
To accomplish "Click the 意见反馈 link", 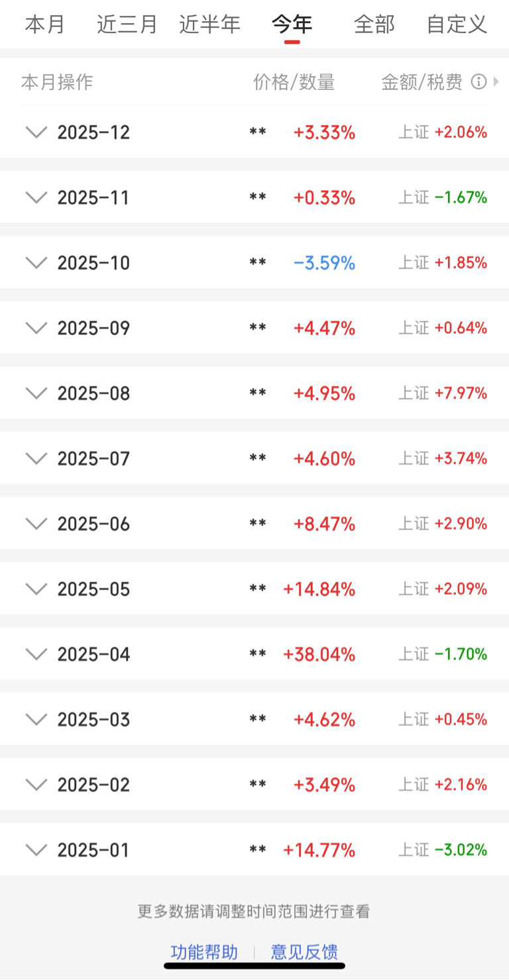I will (304, 952).
